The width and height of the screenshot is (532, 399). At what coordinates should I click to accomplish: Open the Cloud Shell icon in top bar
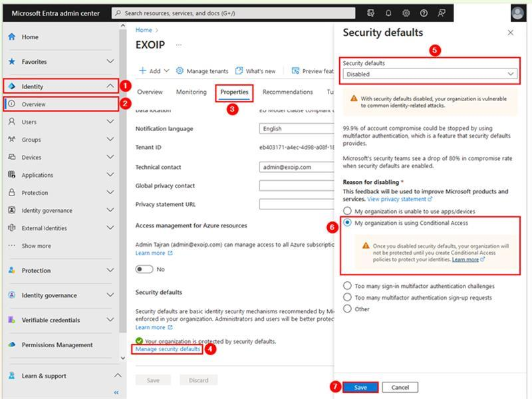(x=370, y=13)
